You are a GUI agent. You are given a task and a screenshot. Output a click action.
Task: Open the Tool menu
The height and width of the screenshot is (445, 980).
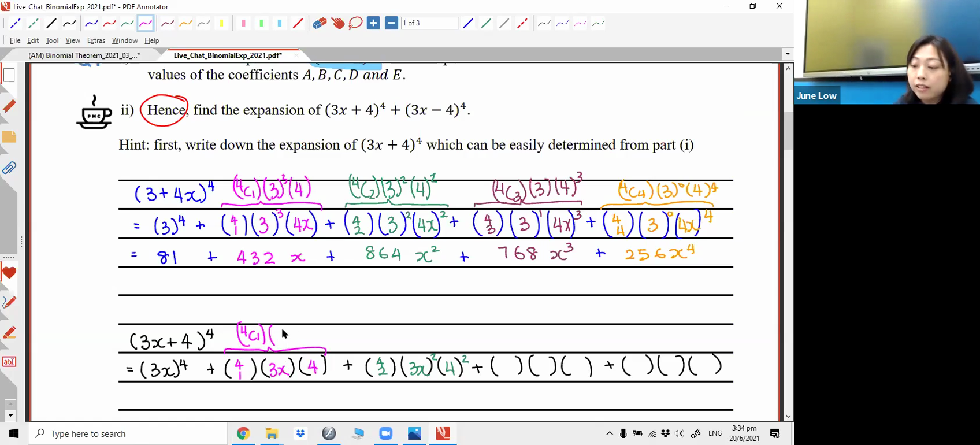[52, 40]
